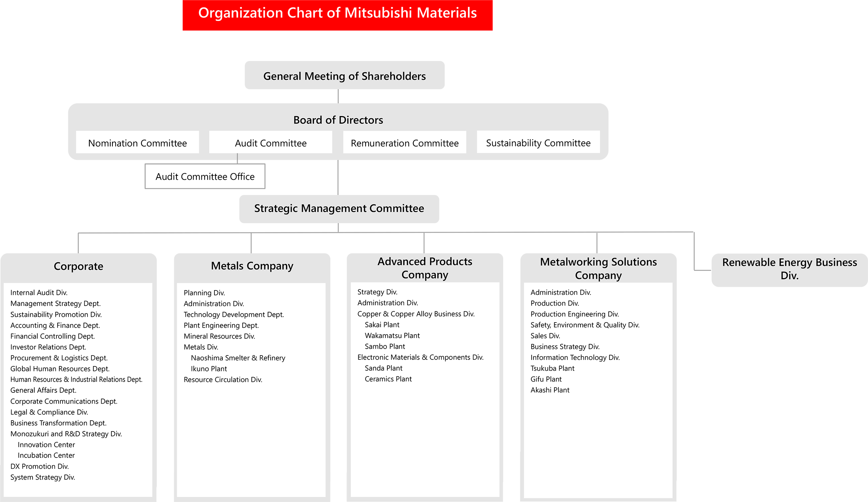Click the Audit Committee box

pyautogui.click(x=271, y=142)
